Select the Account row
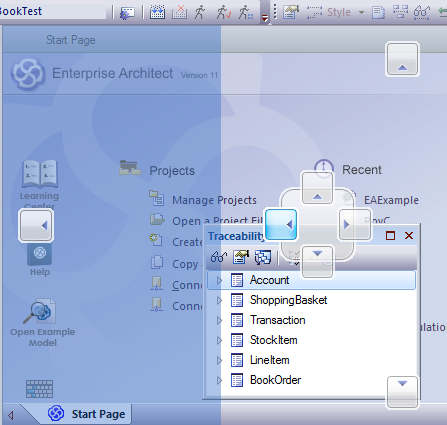Viewport: 447px width, 425px height. click(311, 280)
